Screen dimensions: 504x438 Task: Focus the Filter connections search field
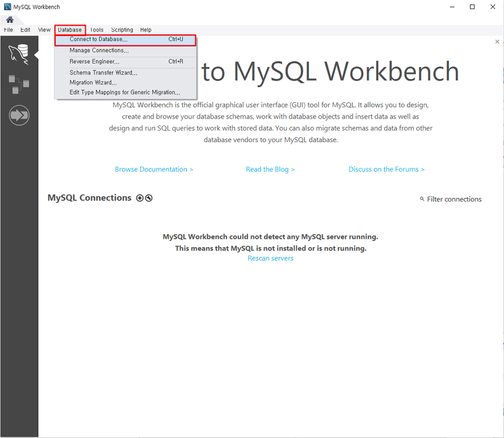tap(454, 199)
